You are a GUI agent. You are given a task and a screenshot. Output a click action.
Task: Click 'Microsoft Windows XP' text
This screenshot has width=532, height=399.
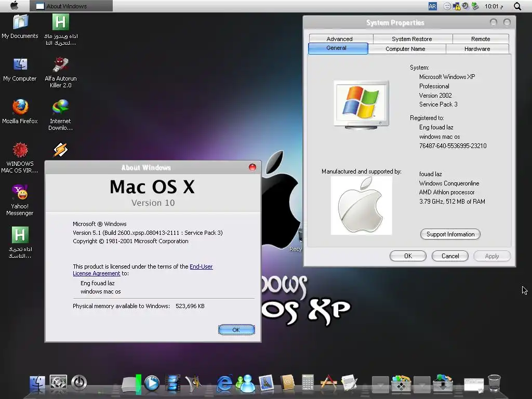(x=447, y=77)
